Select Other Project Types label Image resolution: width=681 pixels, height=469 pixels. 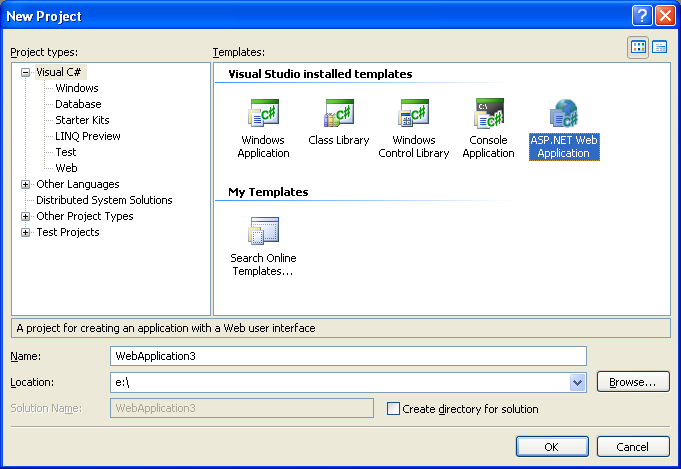click(85, 216)
